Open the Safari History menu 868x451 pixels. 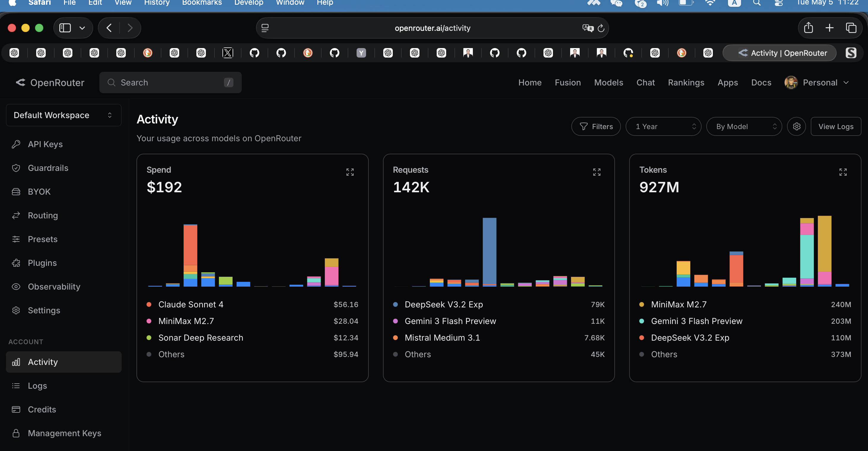(x=157, y=3)
